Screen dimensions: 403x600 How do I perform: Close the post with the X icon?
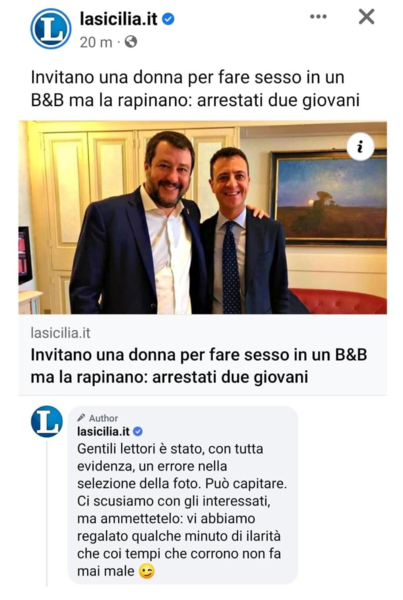tap(366, 16)
